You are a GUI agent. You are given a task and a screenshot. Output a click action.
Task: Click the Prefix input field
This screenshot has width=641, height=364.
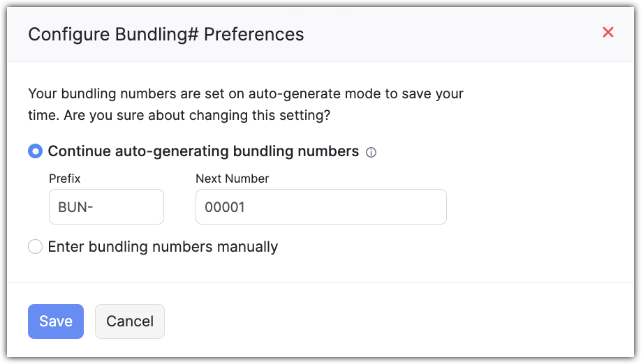(106, 207)
